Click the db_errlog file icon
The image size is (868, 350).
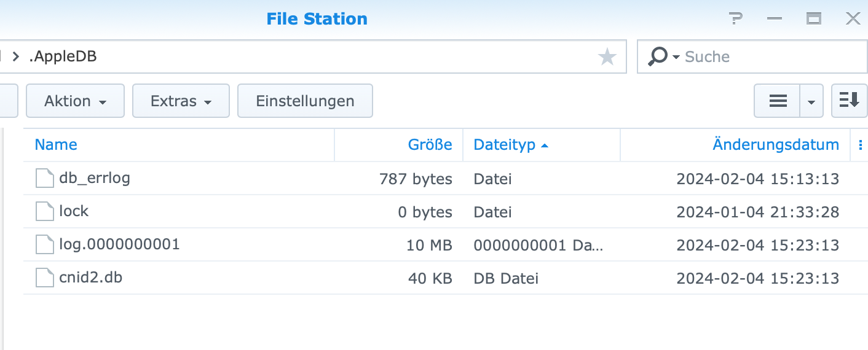click(x=45, y=179)
